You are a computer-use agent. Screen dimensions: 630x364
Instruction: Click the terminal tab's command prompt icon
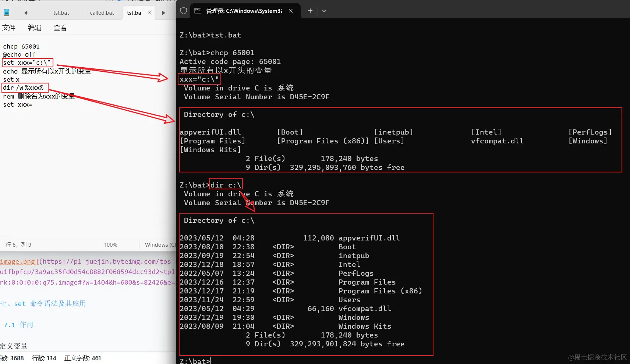[x=198, y=11]
